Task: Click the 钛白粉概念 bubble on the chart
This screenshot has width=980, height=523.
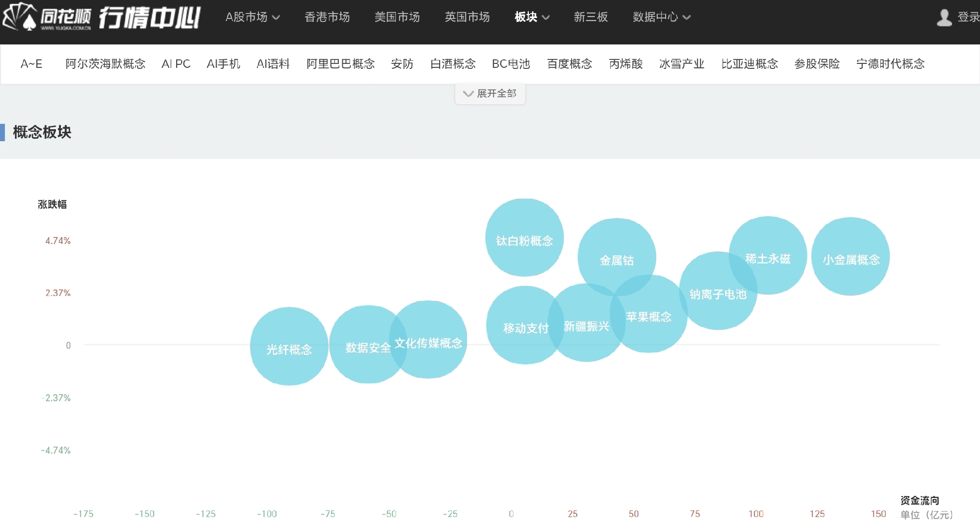Action: click(523, 239)
